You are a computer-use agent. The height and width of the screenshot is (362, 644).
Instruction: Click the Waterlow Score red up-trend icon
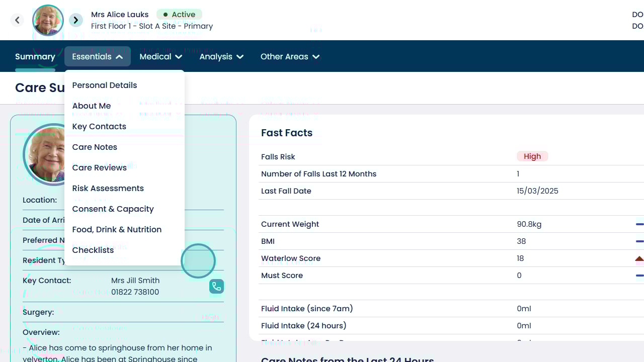[639, 259]
